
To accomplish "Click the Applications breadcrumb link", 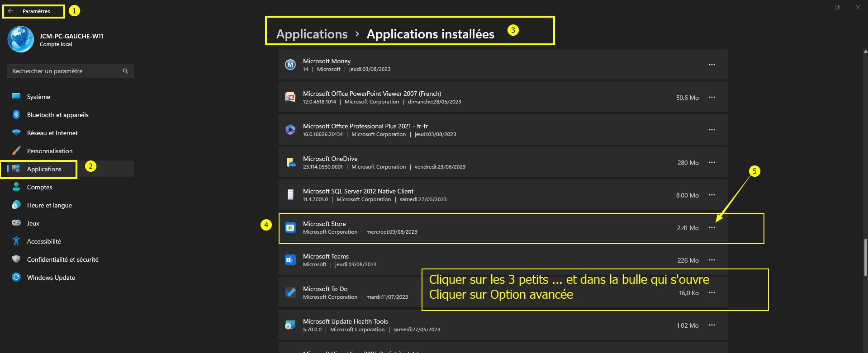I will click(312, 34).
